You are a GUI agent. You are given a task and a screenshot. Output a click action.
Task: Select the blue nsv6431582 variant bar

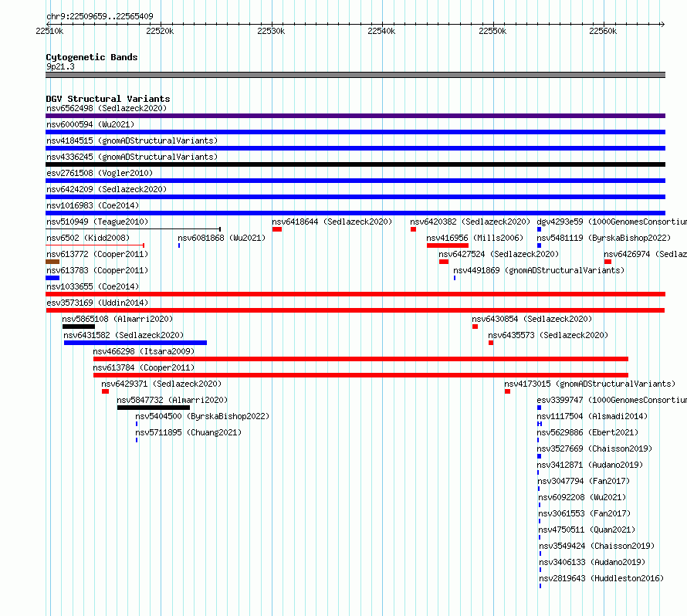coord(135,343)
